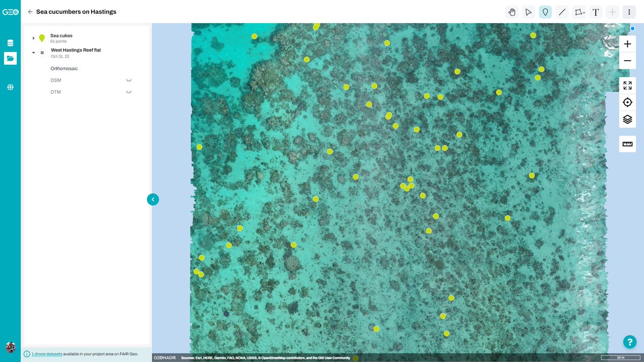Open the map layers stack control
Screen dimensions: 644x362
627,119
